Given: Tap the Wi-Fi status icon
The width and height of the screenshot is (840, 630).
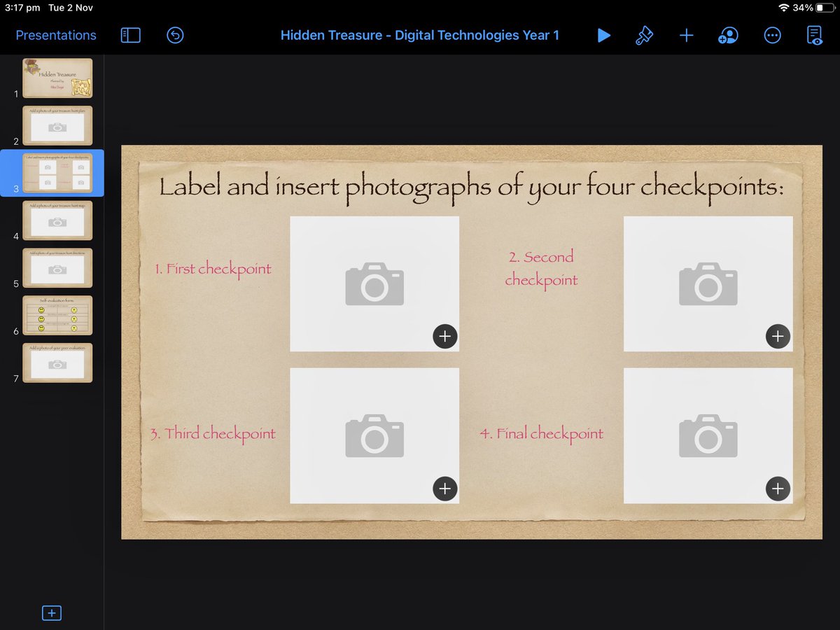Looking at the screenshot, I should tap(783, 8).
